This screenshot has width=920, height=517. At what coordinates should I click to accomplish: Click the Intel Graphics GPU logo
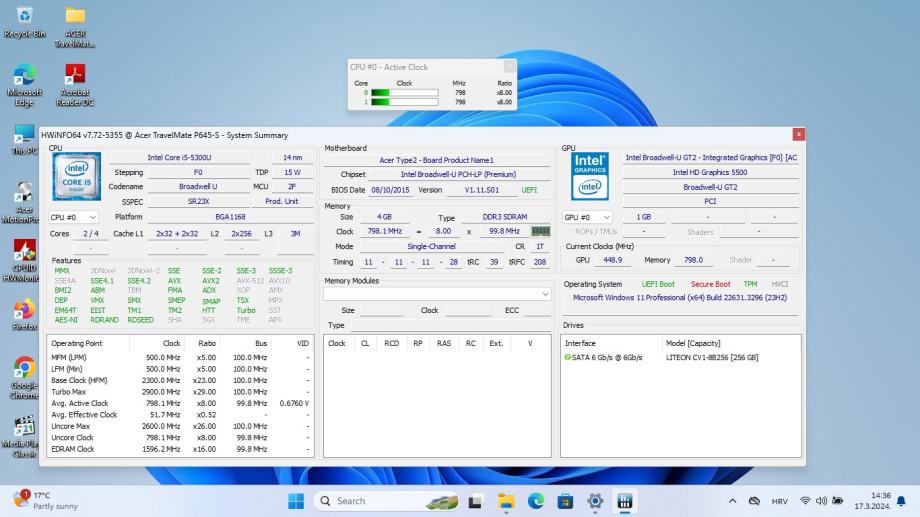click(x=590, y=176)
